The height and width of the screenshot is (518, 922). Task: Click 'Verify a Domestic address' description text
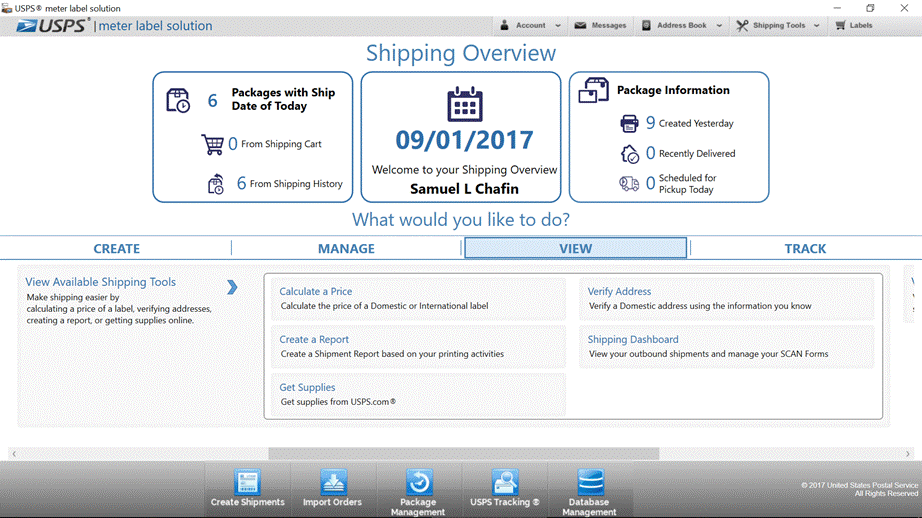coord(700,306)
